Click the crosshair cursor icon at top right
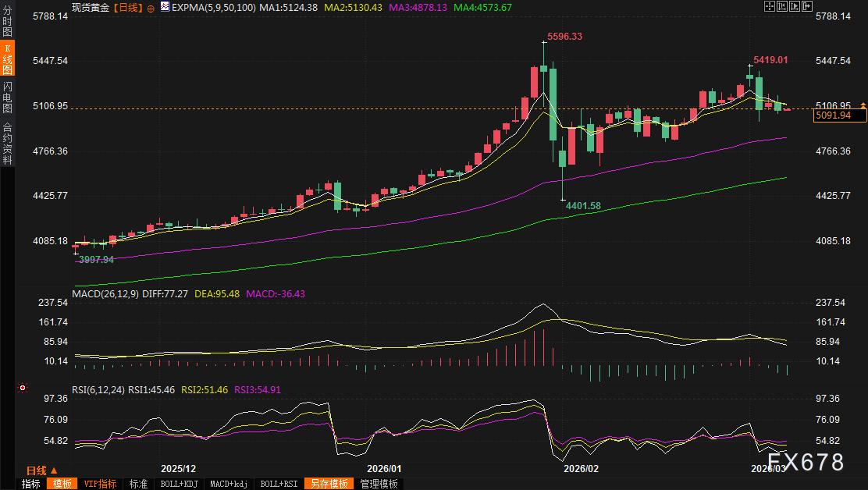 [x=770, y=6]
